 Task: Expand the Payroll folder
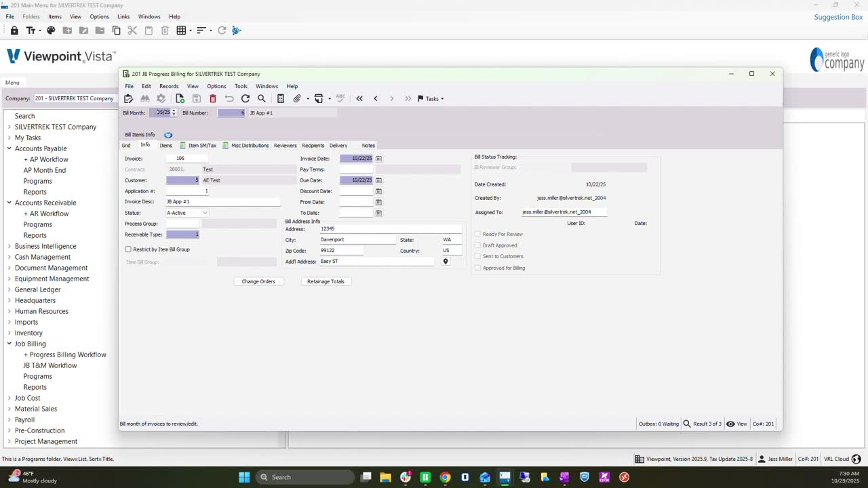click(x=9, y=420)
